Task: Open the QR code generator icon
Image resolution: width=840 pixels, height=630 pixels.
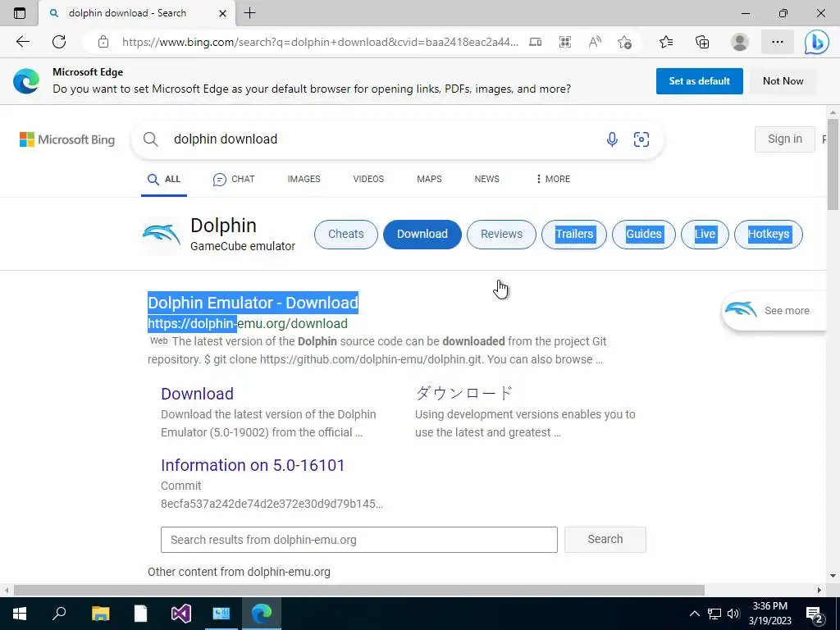Action: (x=564, y=42)
